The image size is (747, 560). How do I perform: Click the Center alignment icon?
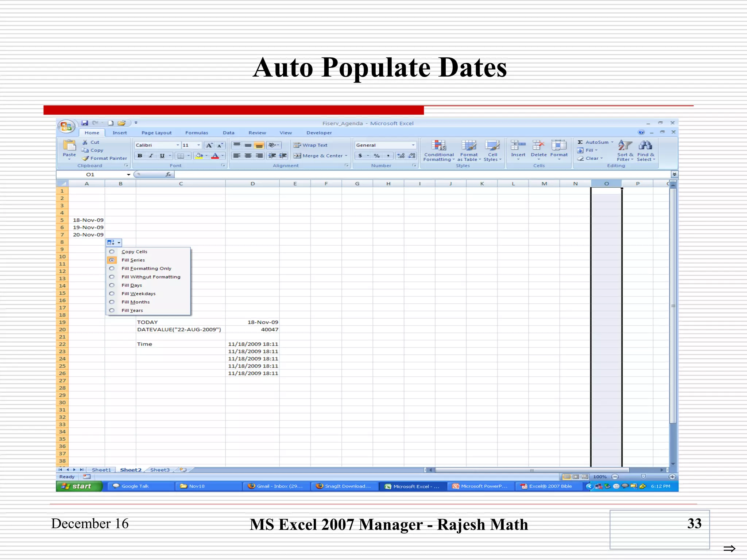248,156
